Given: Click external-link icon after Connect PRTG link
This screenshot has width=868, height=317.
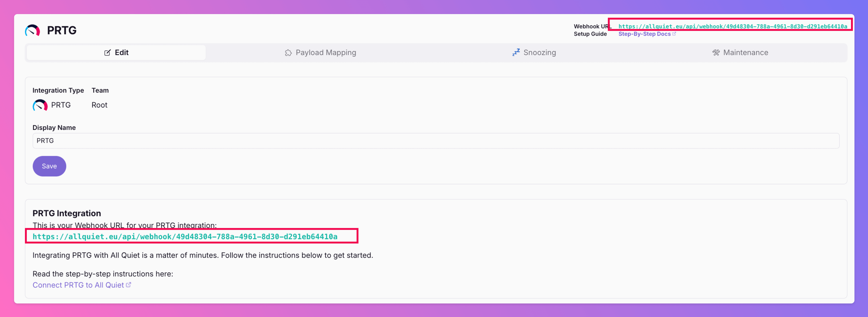Looking at the screenshot, I should point(128,285).
